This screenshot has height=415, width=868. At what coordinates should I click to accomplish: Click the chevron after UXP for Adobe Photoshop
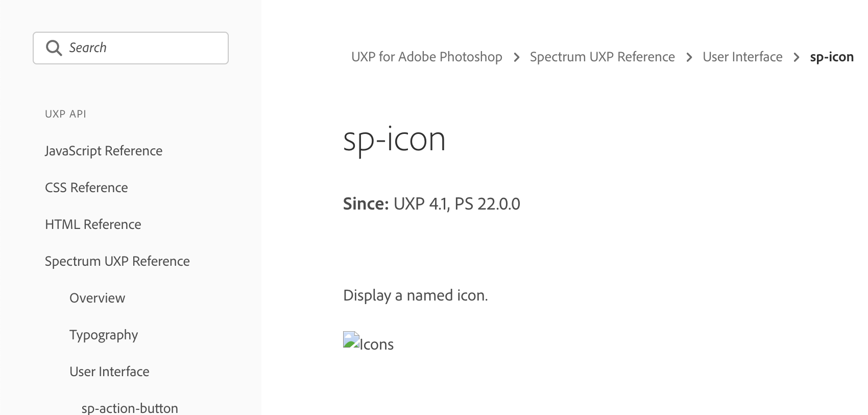[516, 57]
